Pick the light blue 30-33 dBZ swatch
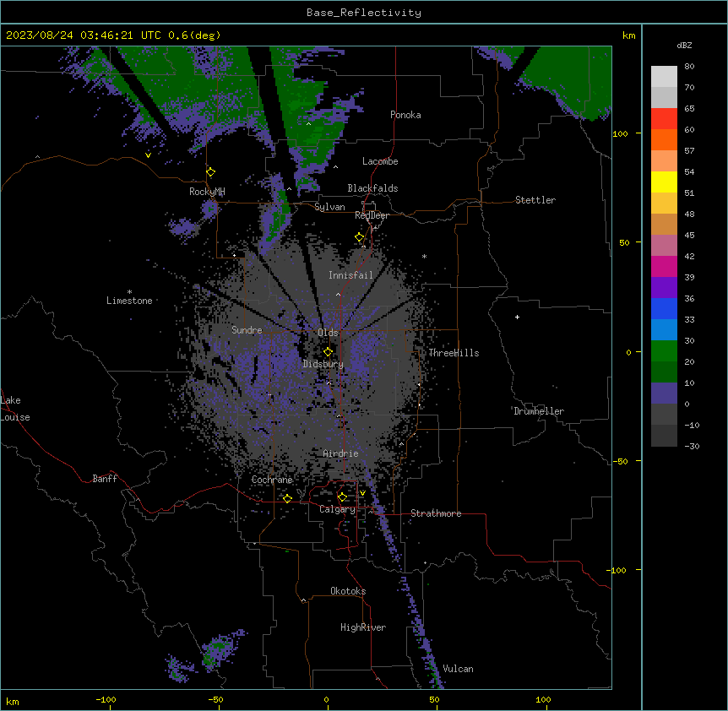The height and width of the screenshot is (711, 728). tap(664, 330)
